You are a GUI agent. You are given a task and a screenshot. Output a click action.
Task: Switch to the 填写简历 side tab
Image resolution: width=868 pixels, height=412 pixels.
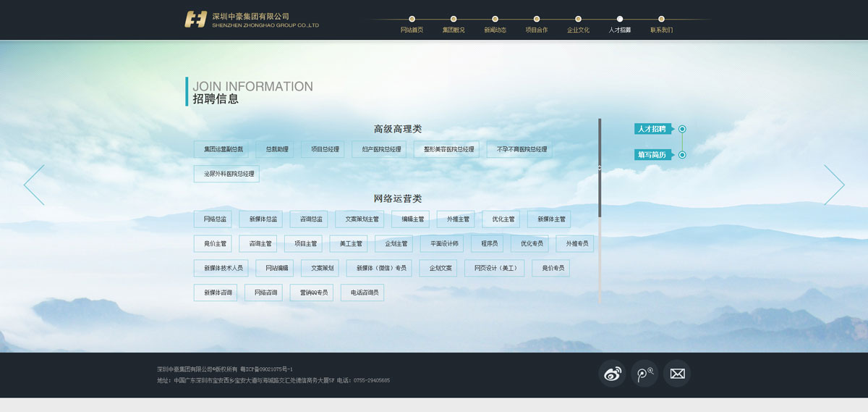click(x=652, y=155)
